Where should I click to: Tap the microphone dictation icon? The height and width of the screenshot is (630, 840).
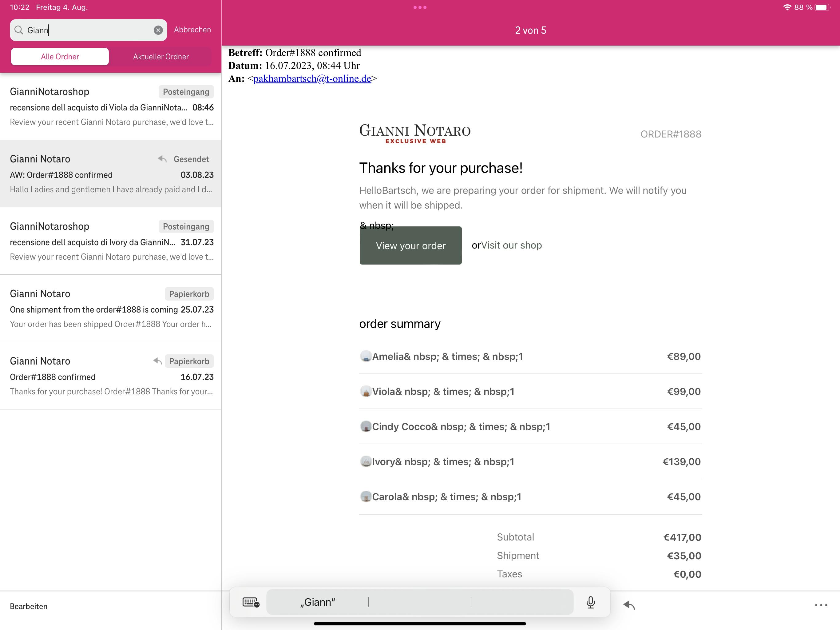click(590, 602)
